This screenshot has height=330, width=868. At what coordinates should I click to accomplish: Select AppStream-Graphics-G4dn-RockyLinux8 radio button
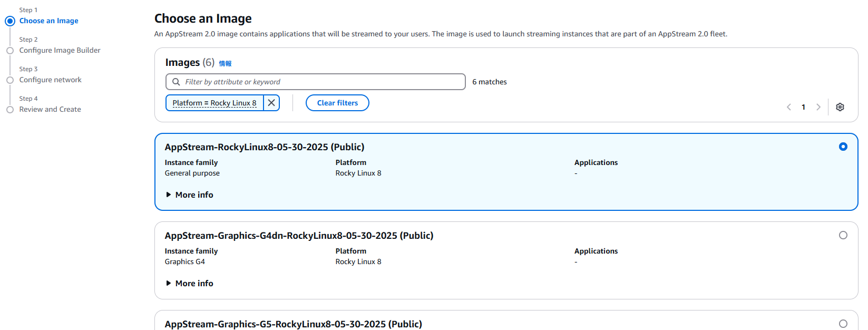point(843,235)
